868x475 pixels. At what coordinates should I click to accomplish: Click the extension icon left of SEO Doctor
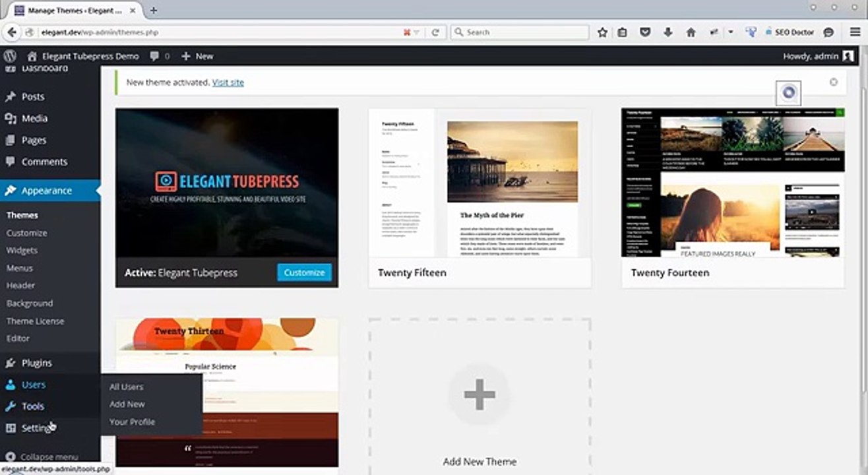click(751, 32)
